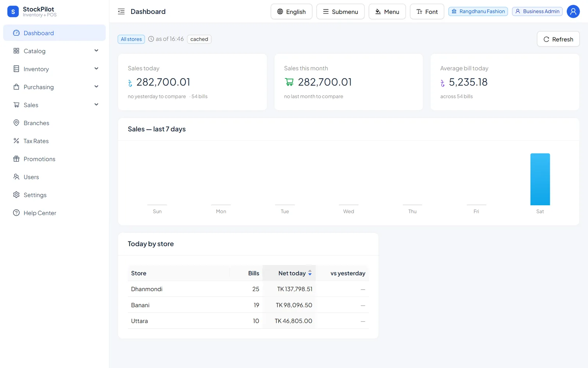The image size is (588, 368).
Task: Click the Help Center question icon
Action: pos(16,213)
